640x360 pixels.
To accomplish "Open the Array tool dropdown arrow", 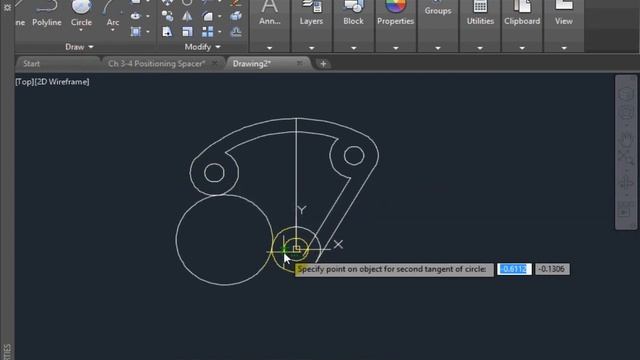I will pos(220,31).
